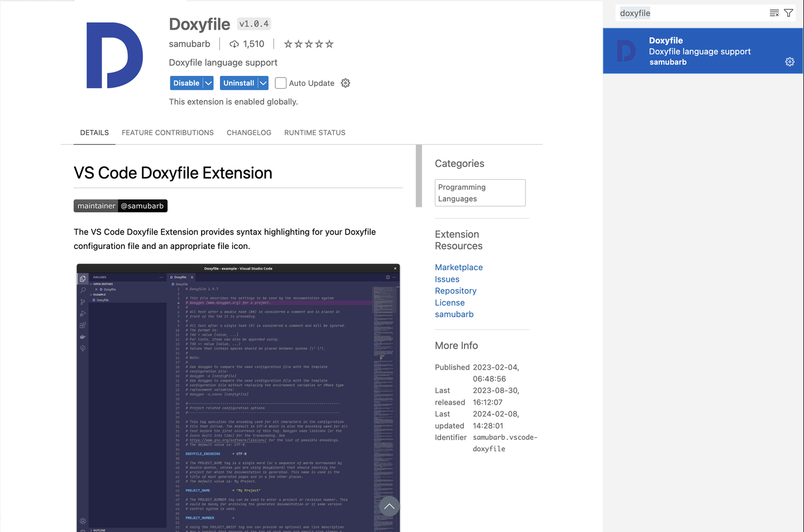Open the extensions filter funnel icon
Image resolution: width=804 pixels, height=532 pixels.
click(788, 12)
